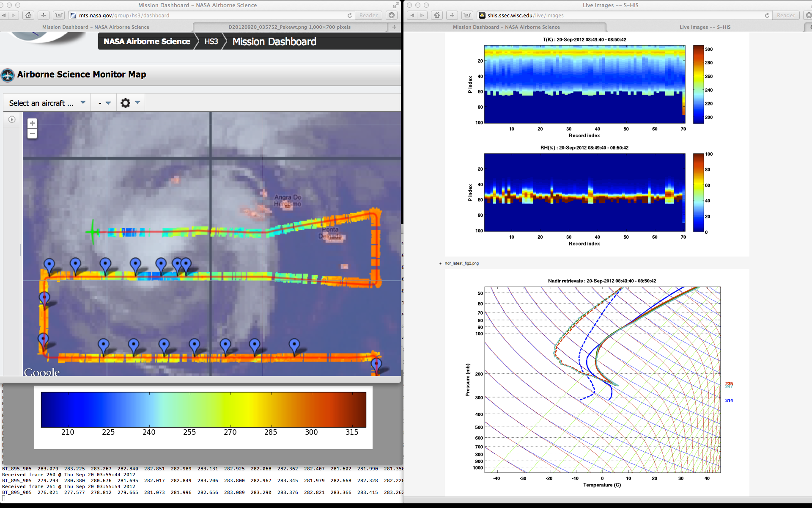Image resolution: width=812 pixels, height=508 pixels.
Task: Expand the side panel play toggle
Action: (x=12, y=120)
